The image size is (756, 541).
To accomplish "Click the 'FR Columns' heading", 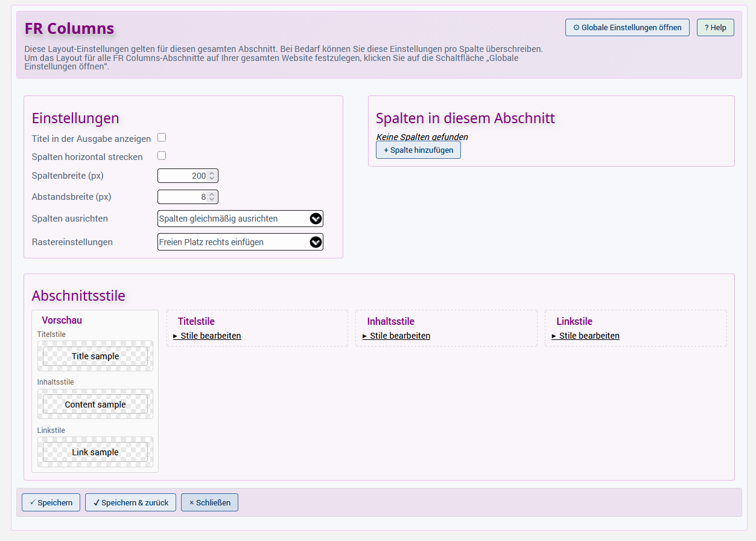I will pos(69,28).
